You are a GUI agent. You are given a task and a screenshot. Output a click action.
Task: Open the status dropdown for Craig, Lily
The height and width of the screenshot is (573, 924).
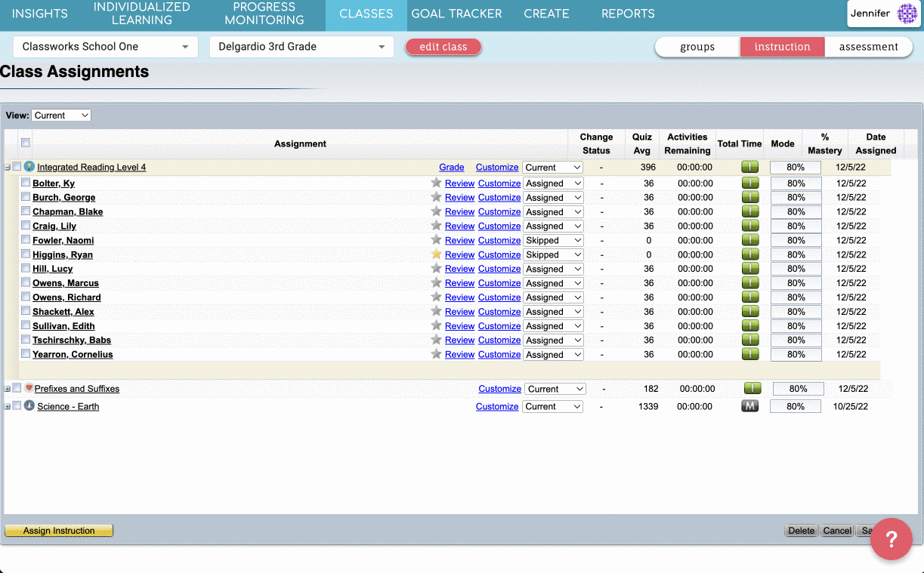click(553, 226)
